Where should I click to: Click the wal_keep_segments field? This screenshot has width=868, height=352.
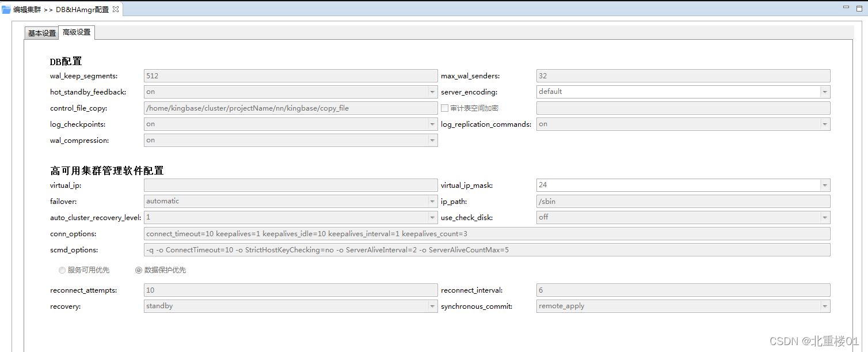[x=291, y=75]
